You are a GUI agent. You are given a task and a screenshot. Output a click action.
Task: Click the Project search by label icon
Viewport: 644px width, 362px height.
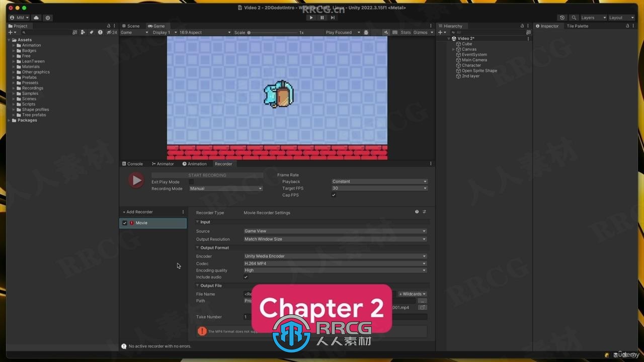coord(92,32)
